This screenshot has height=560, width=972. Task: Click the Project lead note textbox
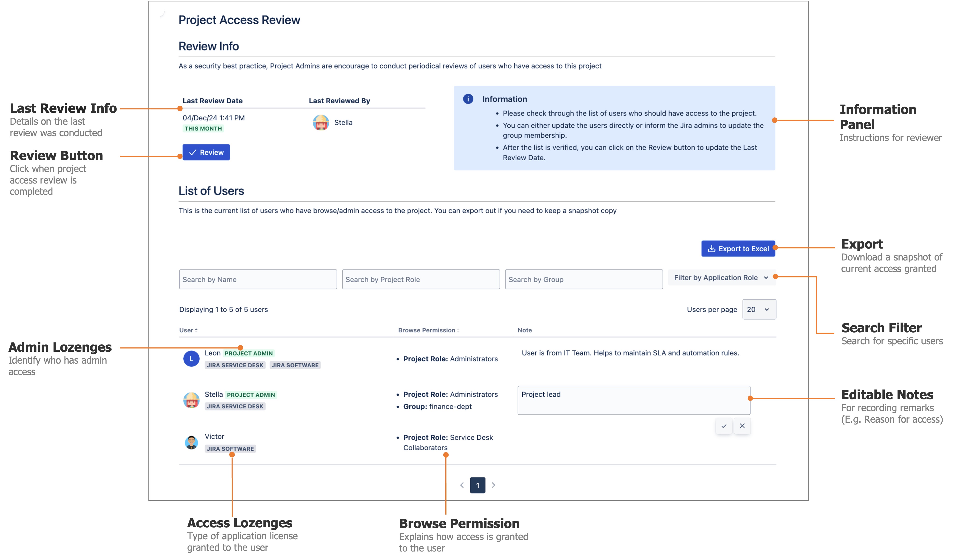pos(634,400)
